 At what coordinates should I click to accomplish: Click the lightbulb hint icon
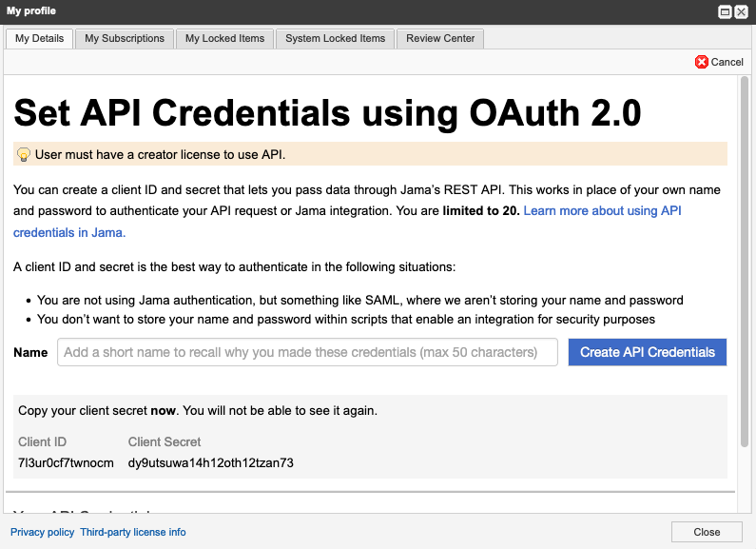pos(24,154)
